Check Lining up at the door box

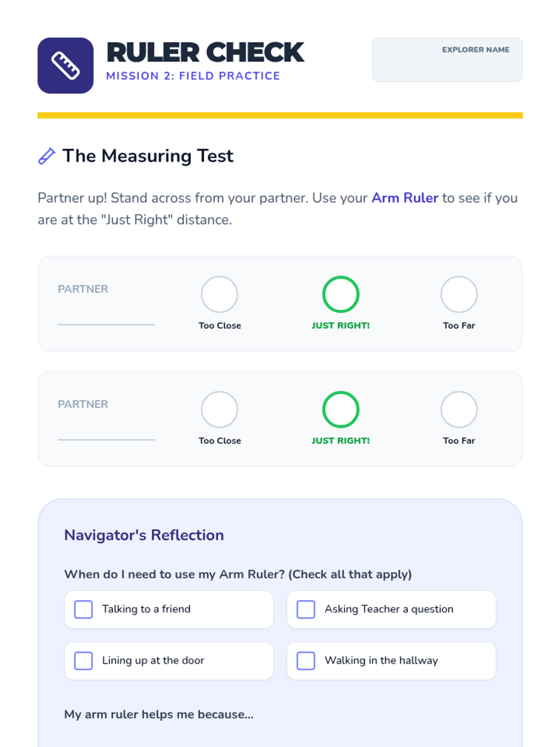(84, 661)
